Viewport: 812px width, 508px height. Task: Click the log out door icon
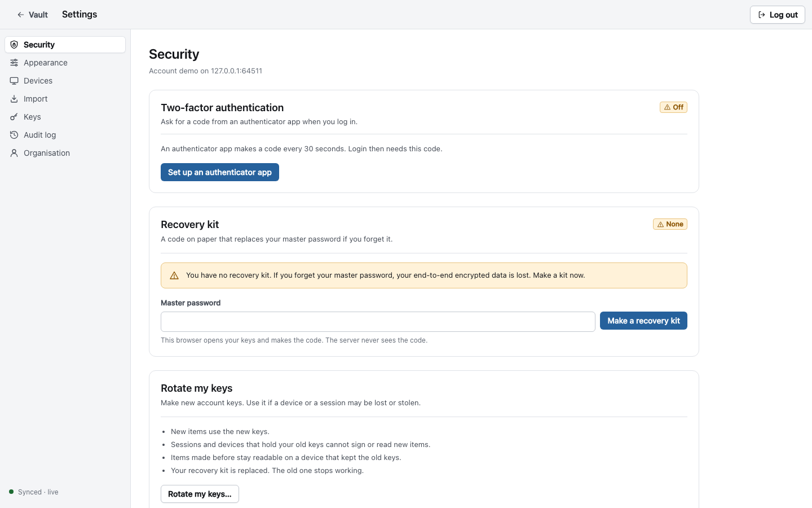tap(762, 15)
